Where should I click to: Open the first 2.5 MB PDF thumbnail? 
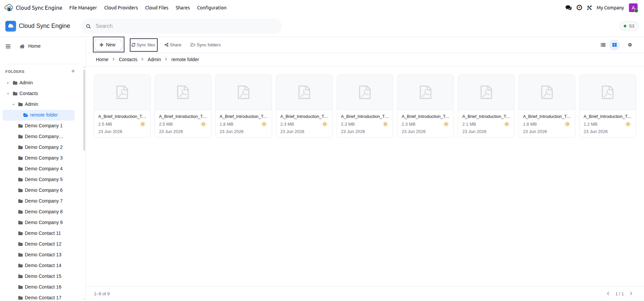[x=122, y=92]
